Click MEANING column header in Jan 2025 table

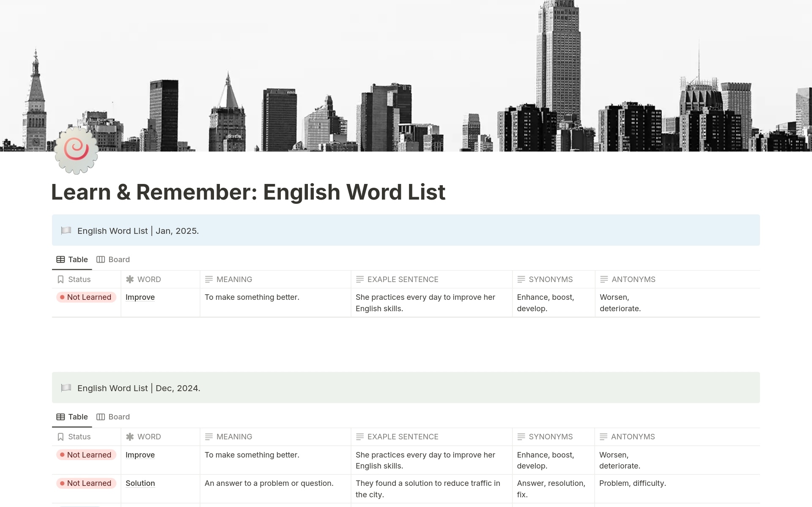275,279
